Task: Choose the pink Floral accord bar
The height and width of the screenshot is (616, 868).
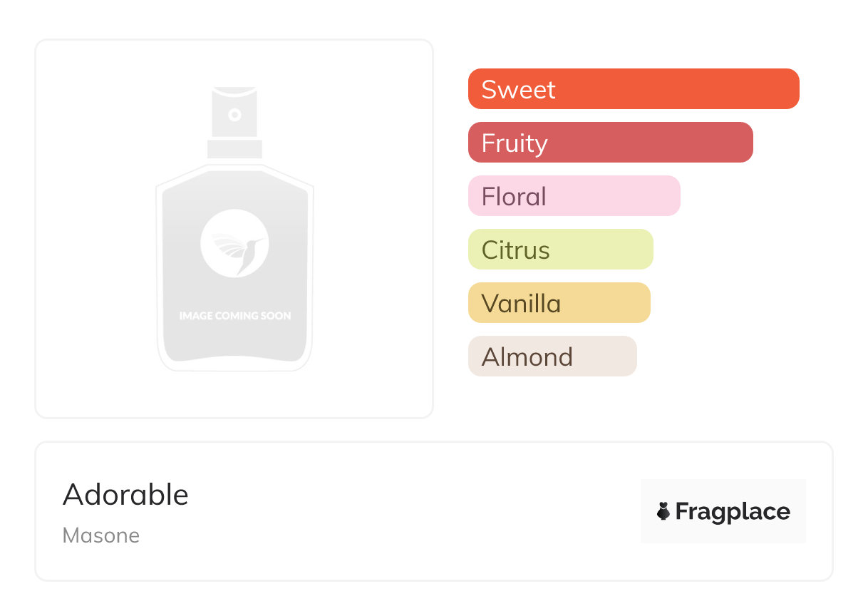Action: 574,196
